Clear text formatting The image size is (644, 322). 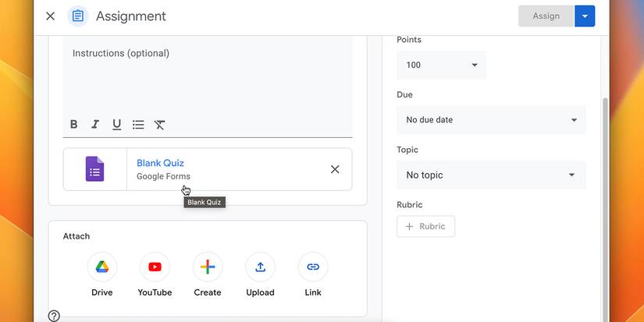[159, 124]
